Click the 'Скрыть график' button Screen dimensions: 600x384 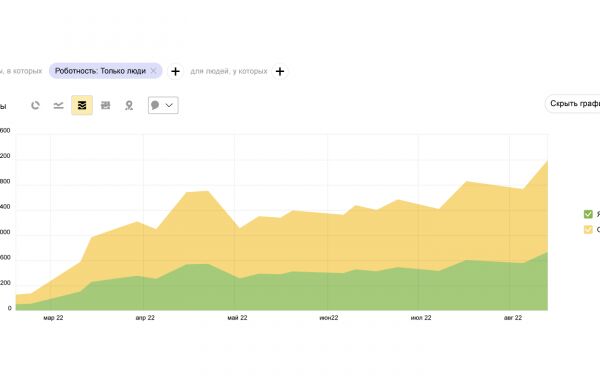(x=573, y=103)
